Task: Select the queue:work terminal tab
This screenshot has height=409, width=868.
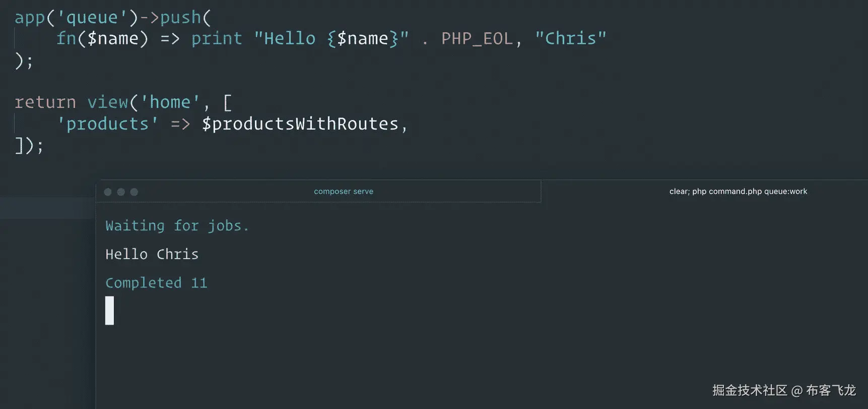Action: 738,192
